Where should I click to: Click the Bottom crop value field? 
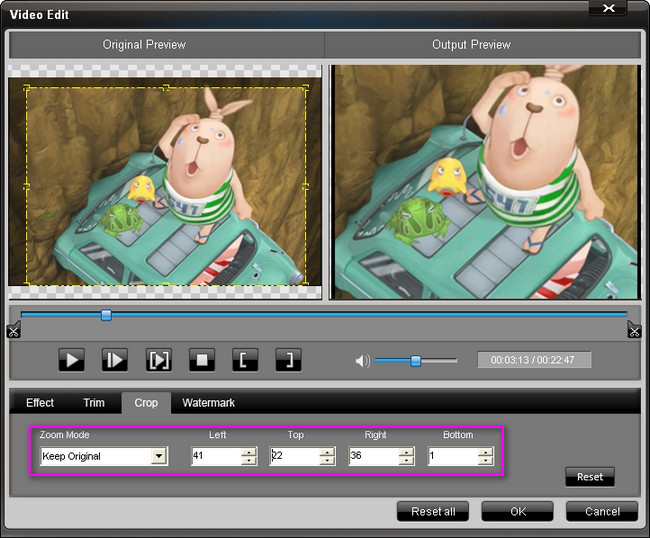pos(453,456)
